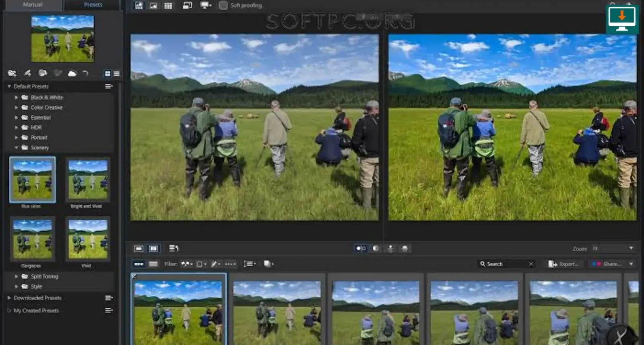Open the Zoom level dropdown
The height and width of the screenshot is (345, 644).
pos(613,248)
